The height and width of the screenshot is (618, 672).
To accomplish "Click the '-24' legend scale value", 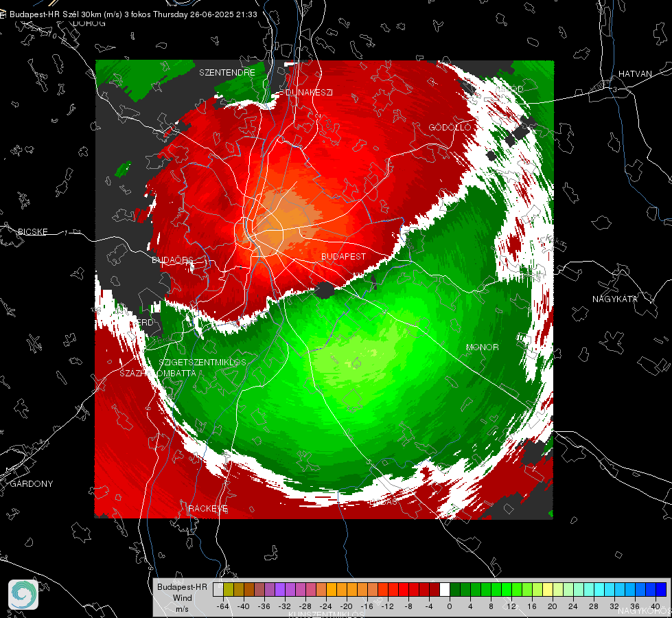I will coord(326,606).
